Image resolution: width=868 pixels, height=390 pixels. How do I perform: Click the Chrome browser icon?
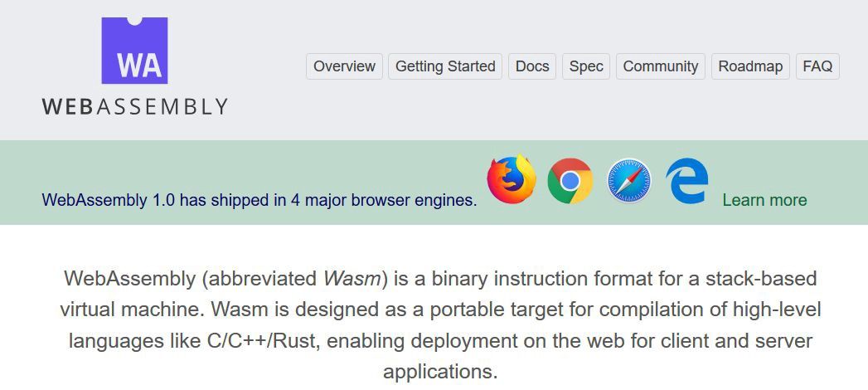coord(570,181)
